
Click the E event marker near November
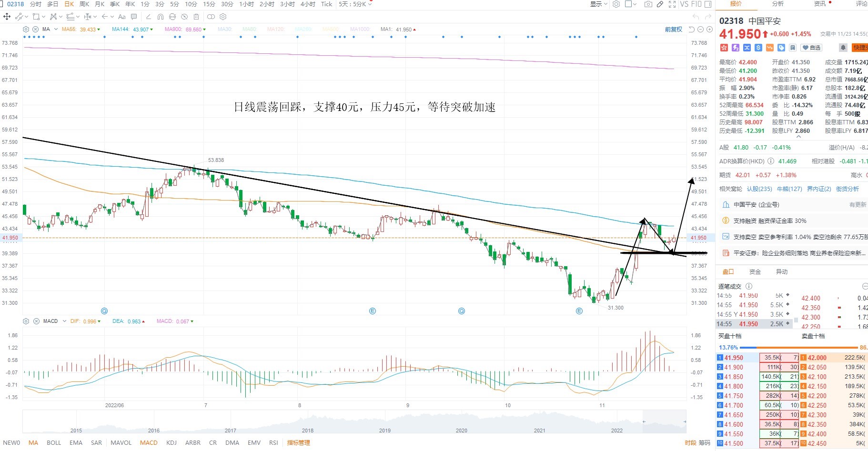tap(579, 311)
